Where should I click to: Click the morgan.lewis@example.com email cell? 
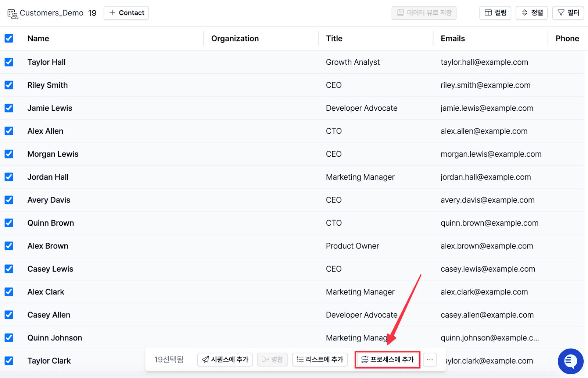pos(491,154)
